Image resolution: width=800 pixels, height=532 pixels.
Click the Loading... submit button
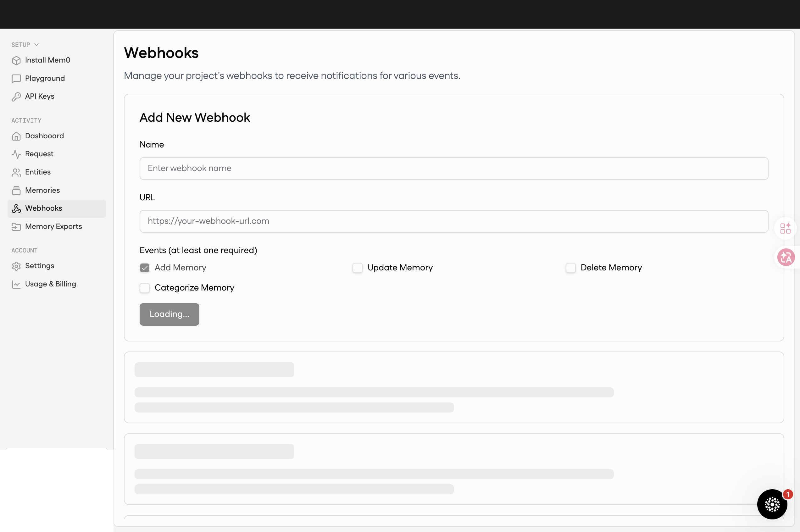(x=169, y=314)
